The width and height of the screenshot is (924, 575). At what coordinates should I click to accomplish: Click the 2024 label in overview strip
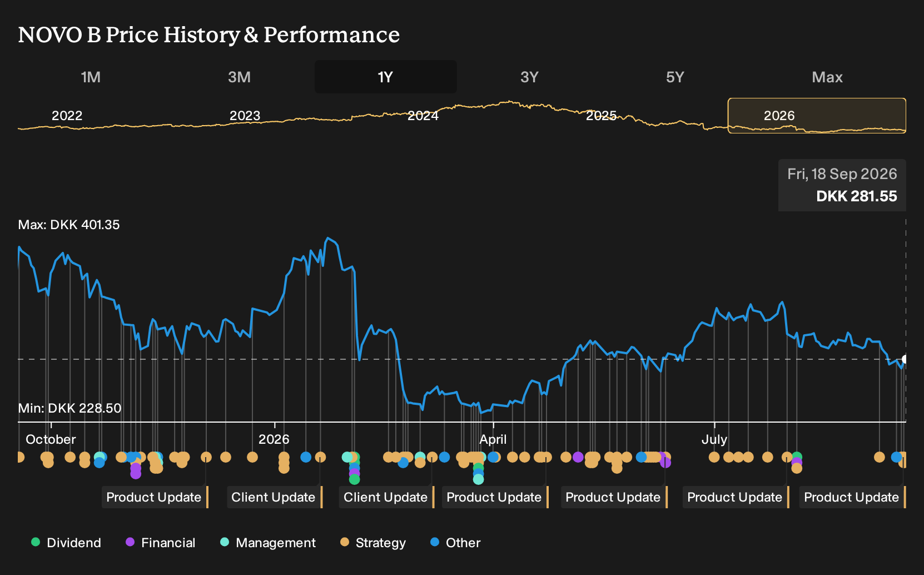point(423,116)
